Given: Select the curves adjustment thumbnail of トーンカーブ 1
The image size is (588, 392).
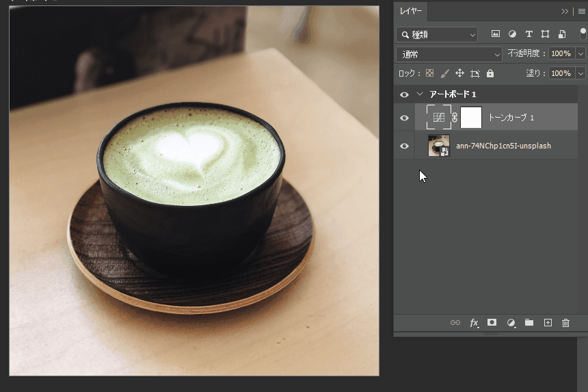Looking at the screenshot, I should click(x=439, y=118).
